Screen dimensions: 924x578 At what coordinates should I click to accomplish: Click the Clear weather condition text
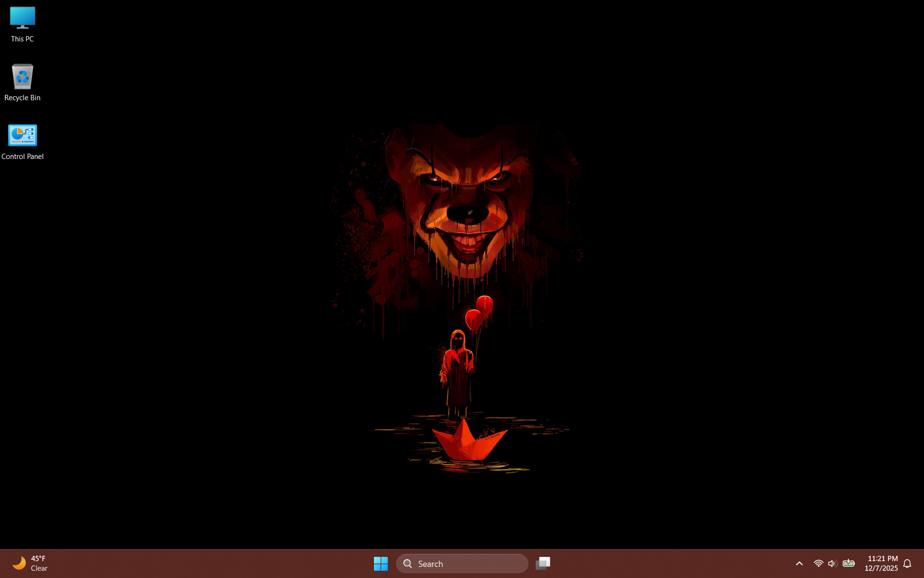[39, 568]
